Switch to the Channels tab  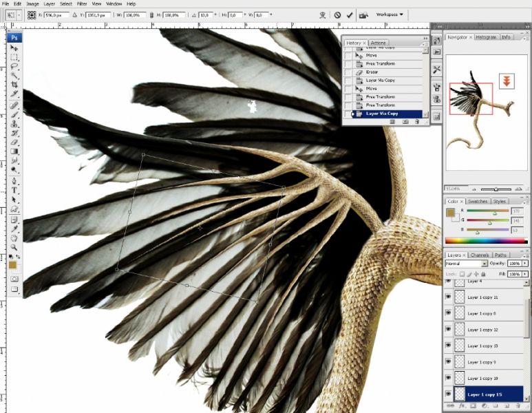tap(480, 255)
